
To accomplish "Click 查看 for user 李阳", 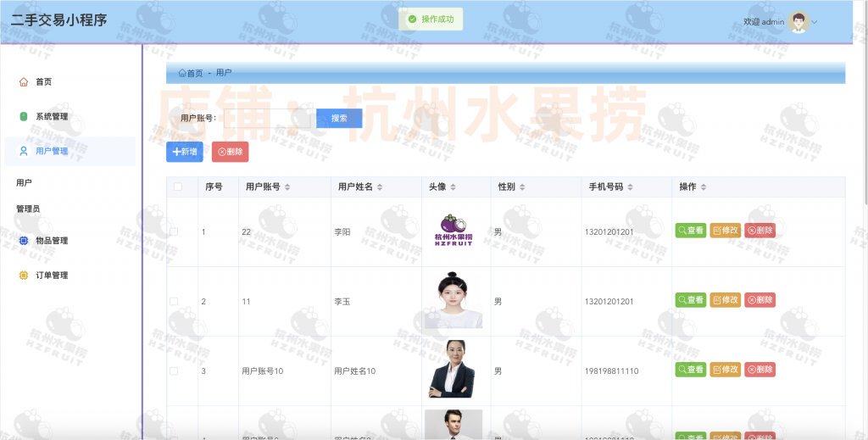I will pyautogui.click(x=690, y=231).
